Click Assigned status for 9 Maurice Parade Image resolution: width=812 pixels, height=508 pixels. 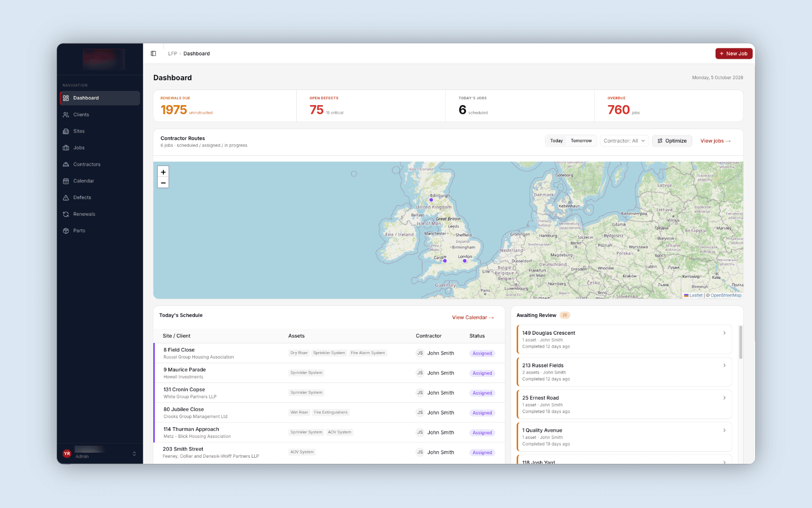482,373
